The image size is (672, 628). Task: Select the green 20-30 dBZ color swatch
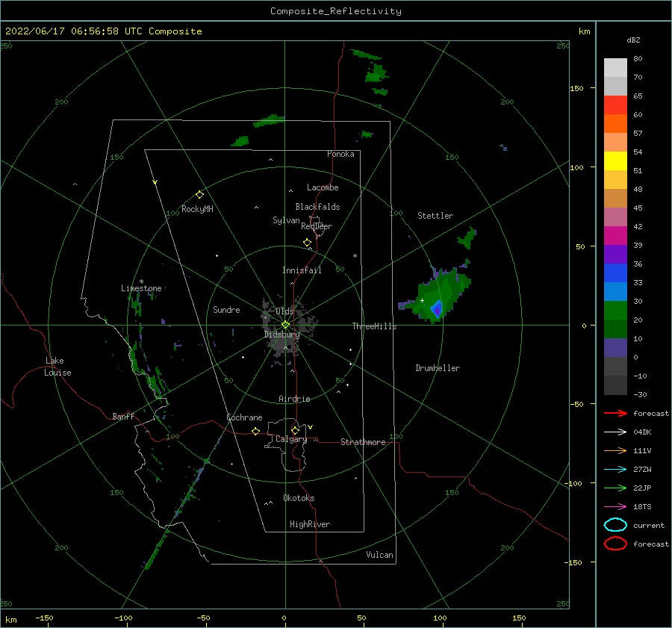(x=615, y=311)
